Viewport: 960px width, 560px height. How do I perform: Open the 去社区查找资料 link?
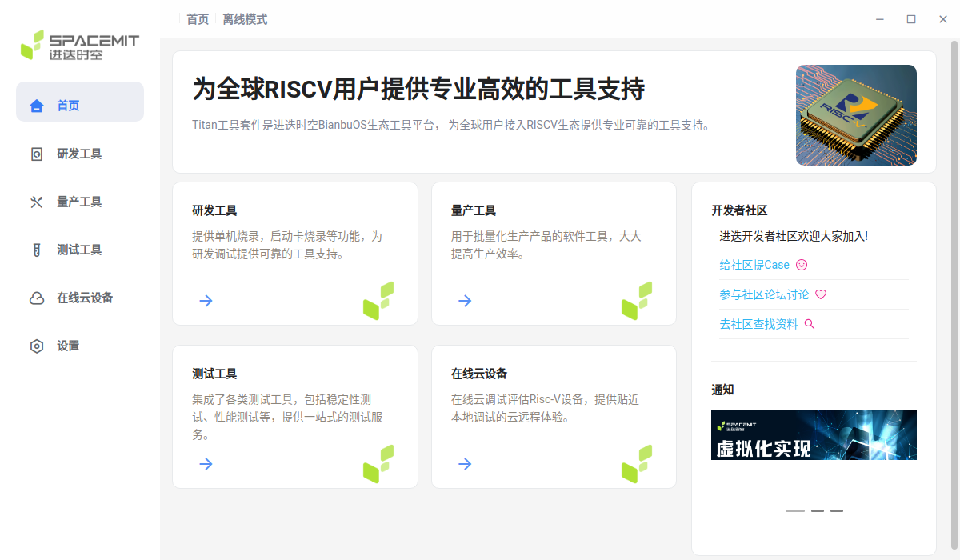758,324
